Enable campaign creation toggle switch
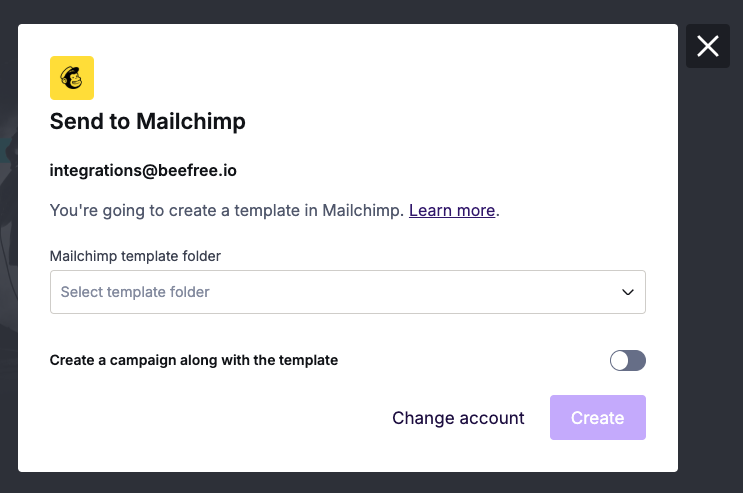The width and height of the screenshot is (743, 493). 628,360
